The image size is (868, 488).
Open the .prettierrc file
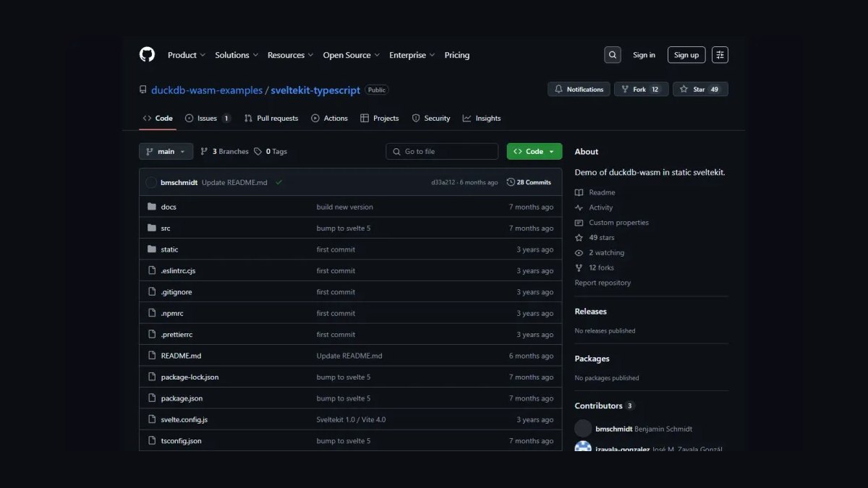coord(176,335)
